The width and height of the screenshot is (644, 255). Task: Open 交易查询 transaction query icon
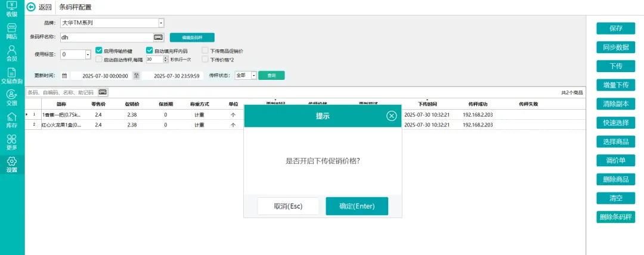12,76
